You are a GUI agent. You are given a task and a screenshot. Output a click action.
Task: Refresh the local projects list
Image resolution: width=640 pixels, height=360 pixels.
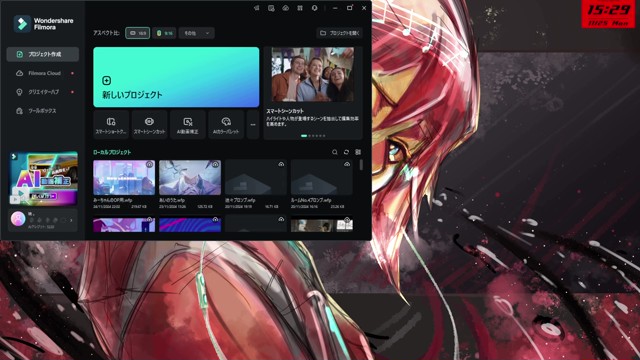click(x=346, y=152)
